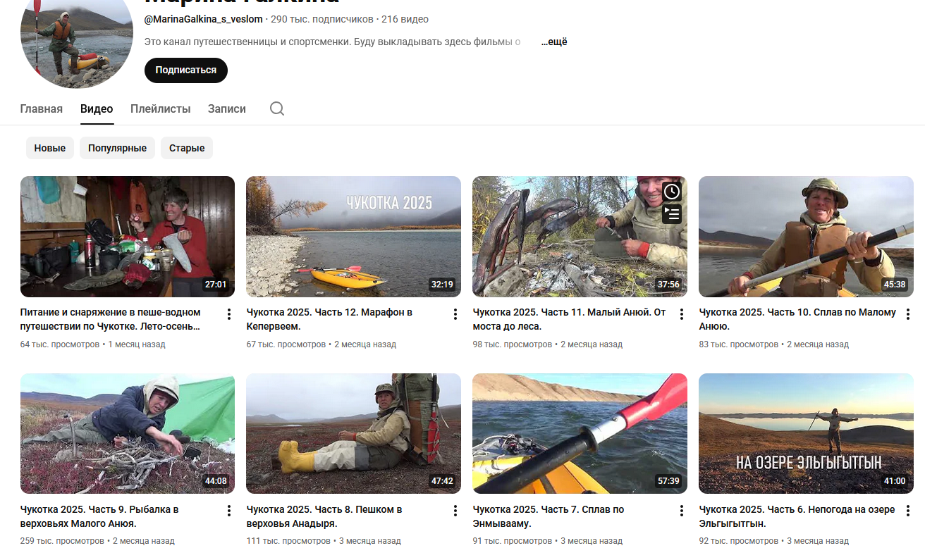Screen dimensions: 925x560
Task: Click the 27:01 duration badge
Action: pos(216,285)
